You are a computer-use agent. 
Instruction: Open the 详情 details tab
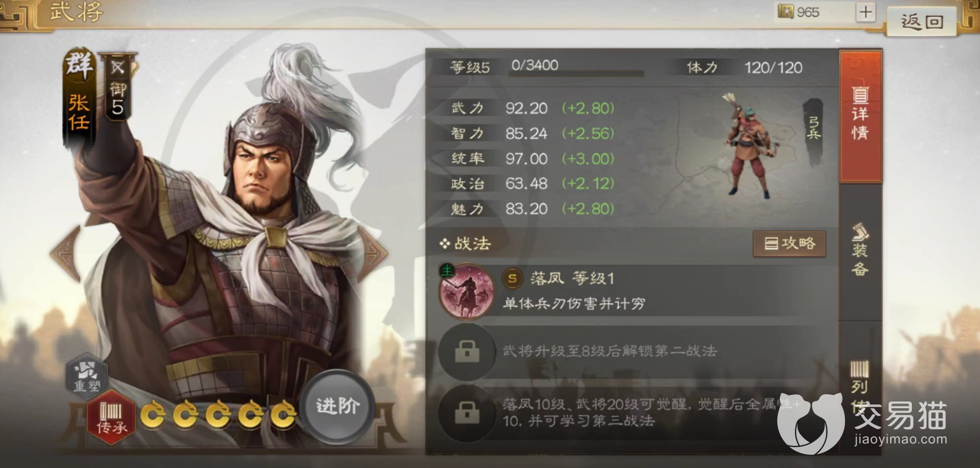[x=860, y=116]
